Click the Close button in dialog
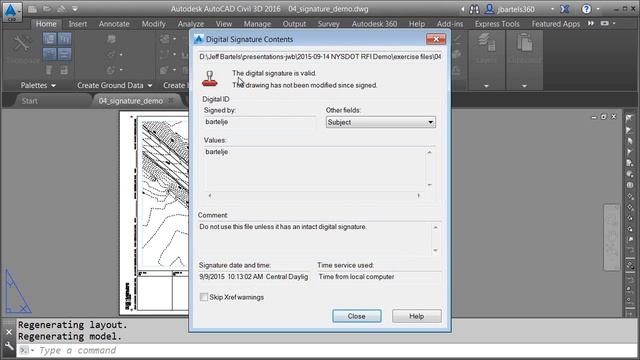Viewport: 640px width, 360px height. coord(357,316)
